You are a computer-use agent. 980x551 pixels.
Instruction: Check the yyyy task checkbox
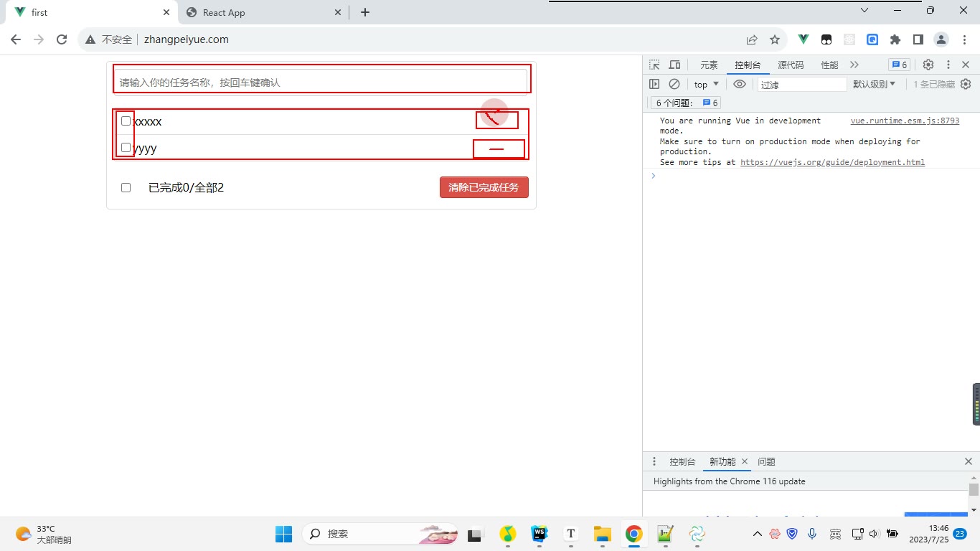pyautogui.click(x=126, y=148)
